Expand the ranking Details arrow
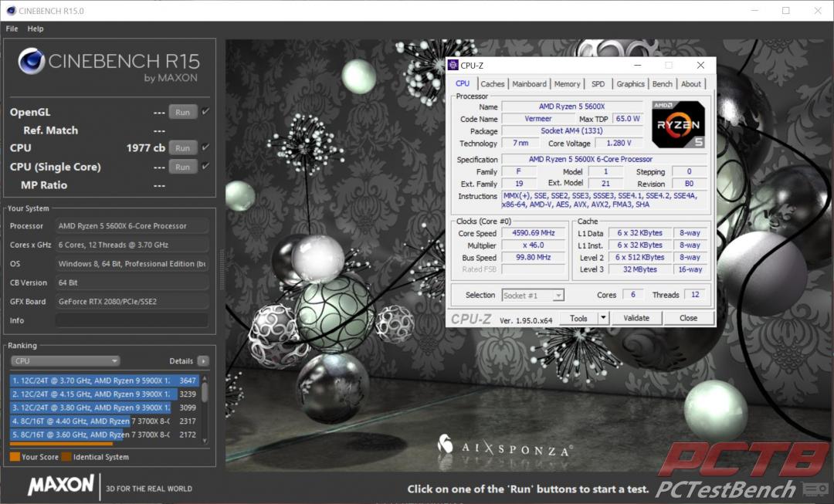Screen dimensions: 834x504 click(x=203, y=361)
